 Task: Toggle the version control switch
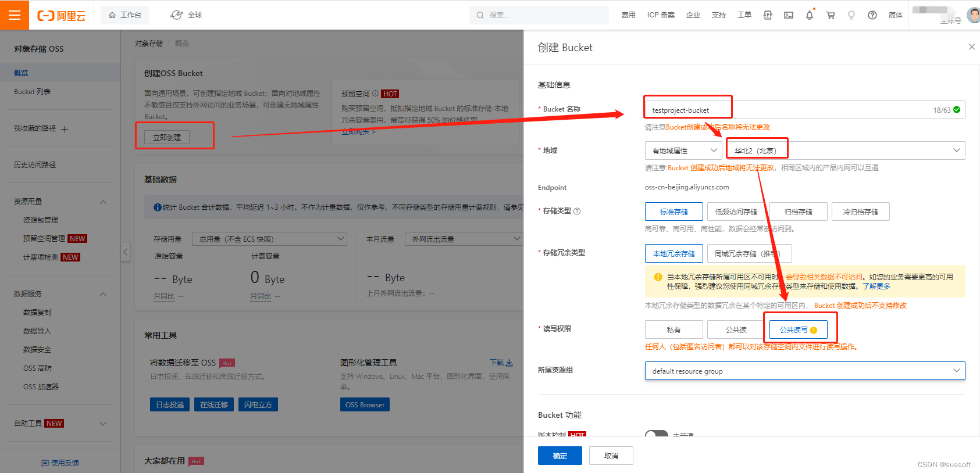[657, 434]
